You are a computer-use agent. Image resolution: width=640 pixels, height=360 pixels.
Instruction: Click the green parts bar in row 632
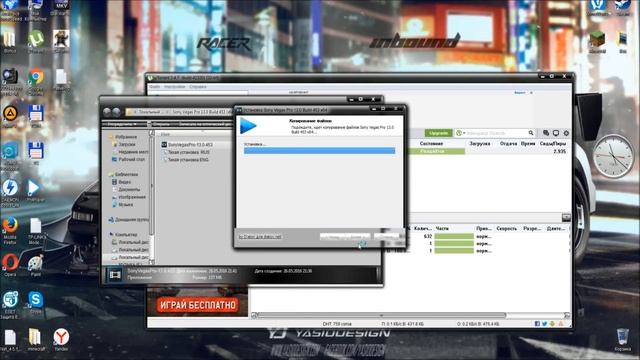(x=454, y=236)
